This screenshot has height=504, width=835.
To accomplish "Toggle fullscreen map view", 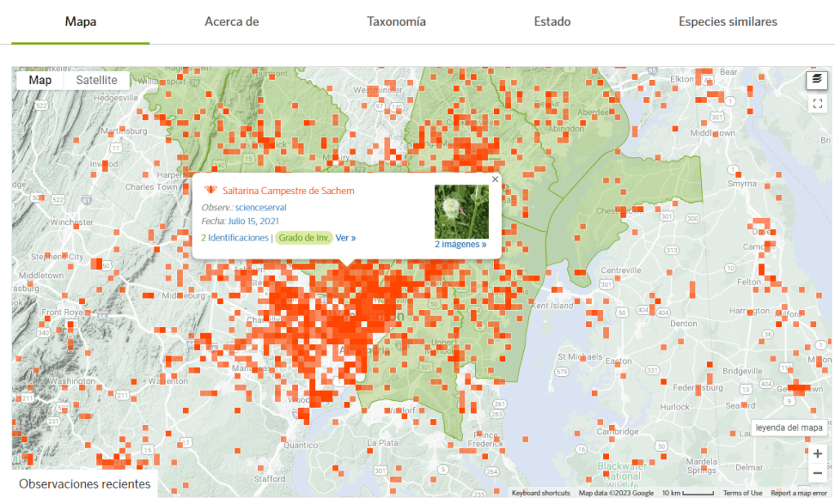I will 816,104.
